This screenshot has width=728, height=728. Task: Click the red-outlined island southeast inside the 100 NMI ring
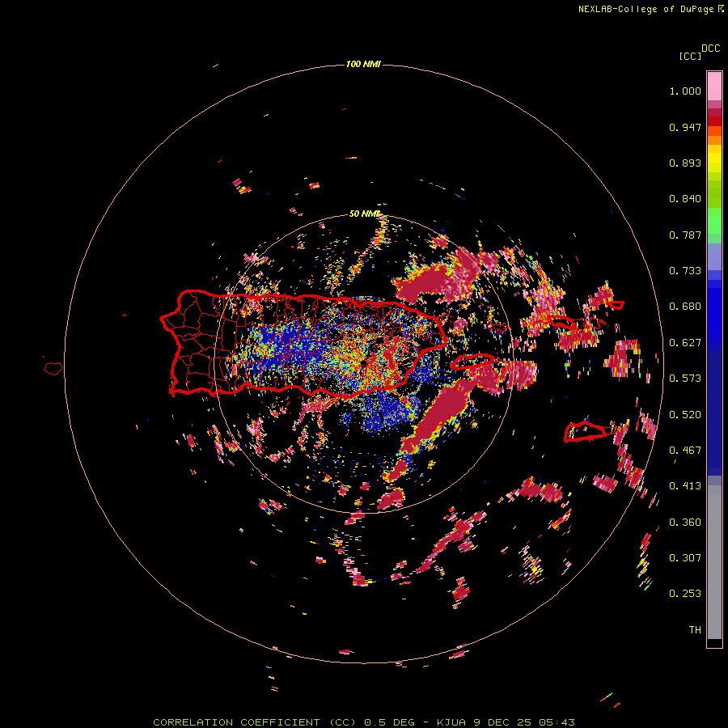coord(586,431)
